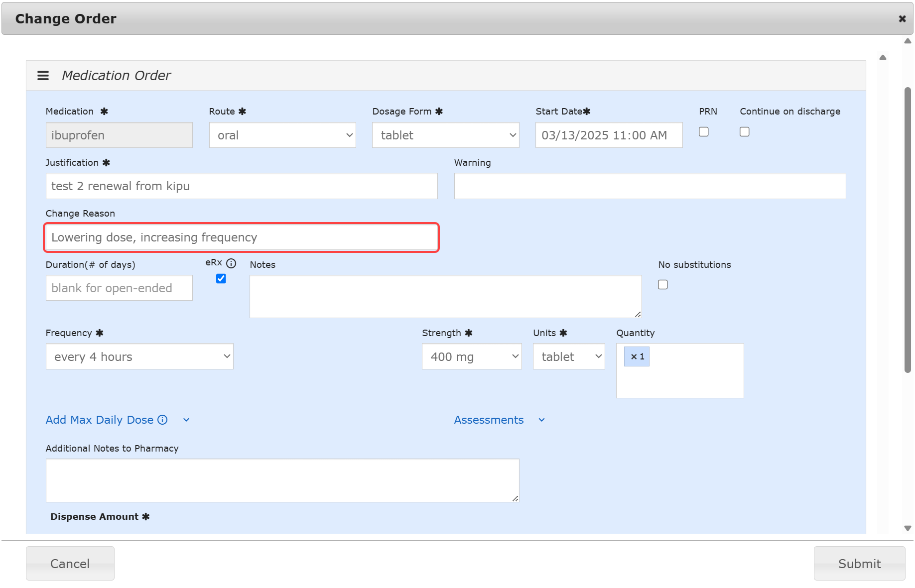This screenshot has width=915, height=588.
Task: Remove the quantity 1 tag with its x
Action: [634, 356]
